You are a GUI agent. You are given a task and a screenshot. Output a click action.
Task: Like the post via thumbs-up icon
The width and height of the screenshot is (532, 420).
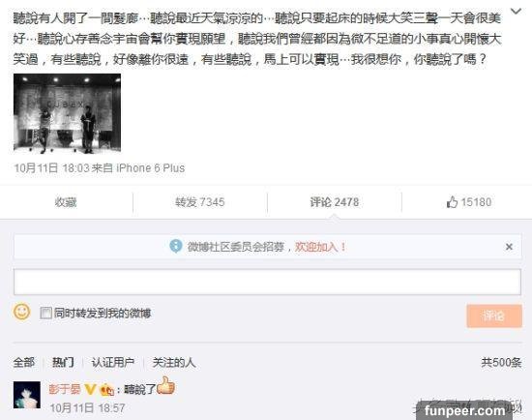[452, 202]
